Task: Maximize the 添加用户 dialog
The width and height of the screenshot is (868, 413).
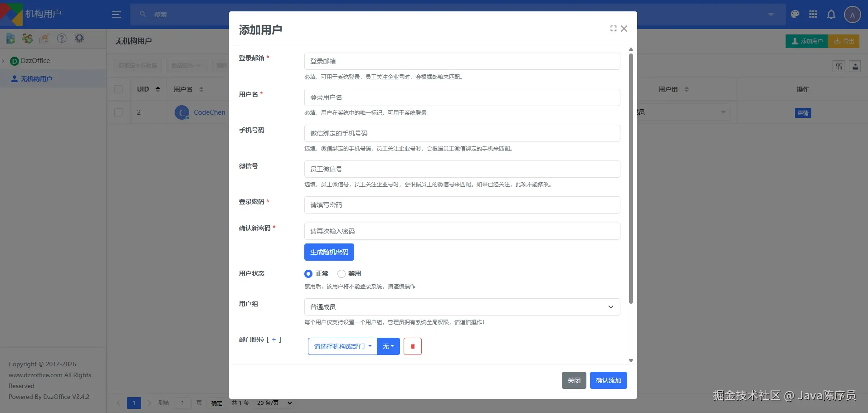Action: pyautogui.click(x=613, y=29)
